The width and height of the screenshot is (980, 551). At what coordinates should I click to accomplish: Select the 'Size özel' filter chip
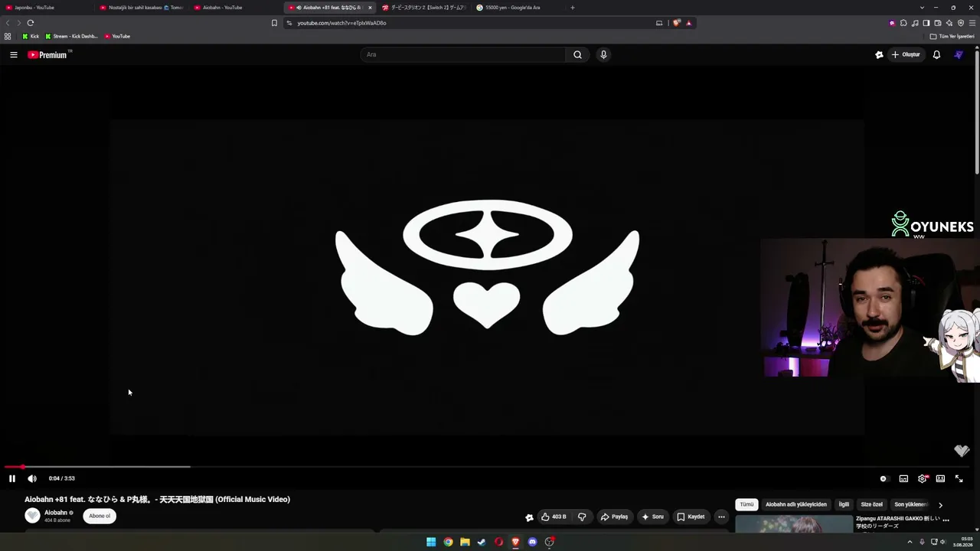point(872,504)
